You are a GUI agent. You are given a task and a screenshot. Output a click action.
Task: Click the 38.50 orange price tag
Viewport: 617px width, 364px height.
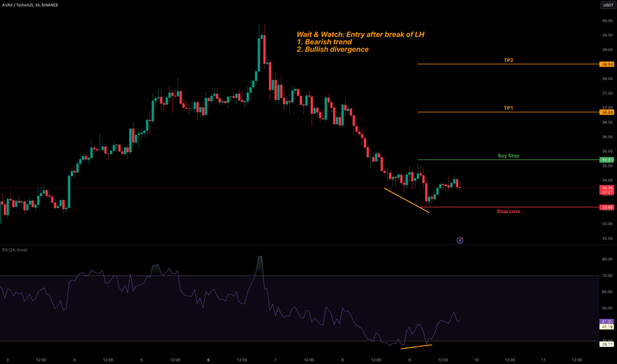point(607,64)
